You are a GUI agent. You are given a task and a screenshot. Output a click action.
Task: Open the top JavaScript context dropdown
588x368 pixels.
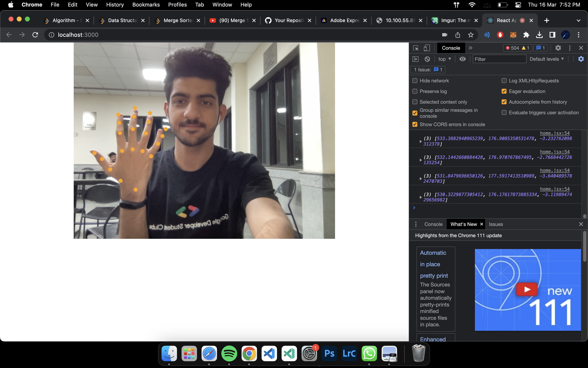(x=445, y=59)
